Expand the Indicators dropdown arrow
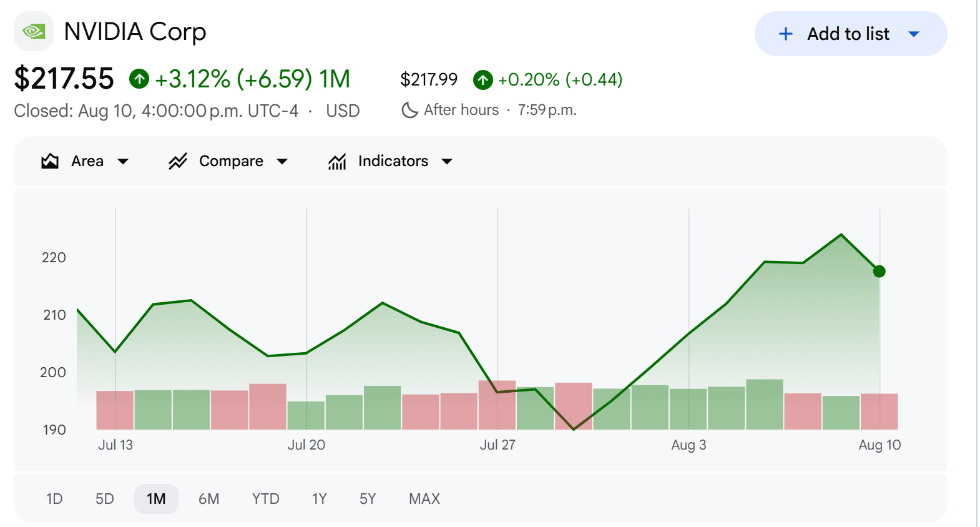This screenshot has height=527, width=980. [447, 162]
